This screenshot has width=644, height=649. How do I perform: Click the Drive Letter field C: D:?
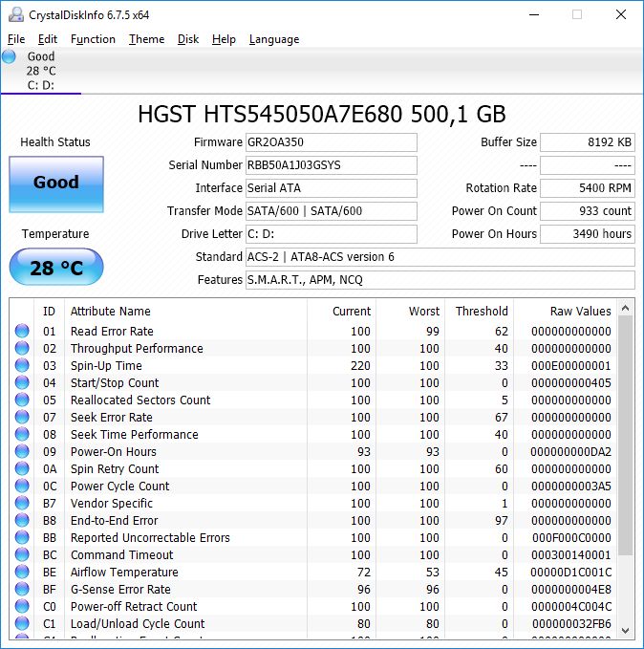332,234
